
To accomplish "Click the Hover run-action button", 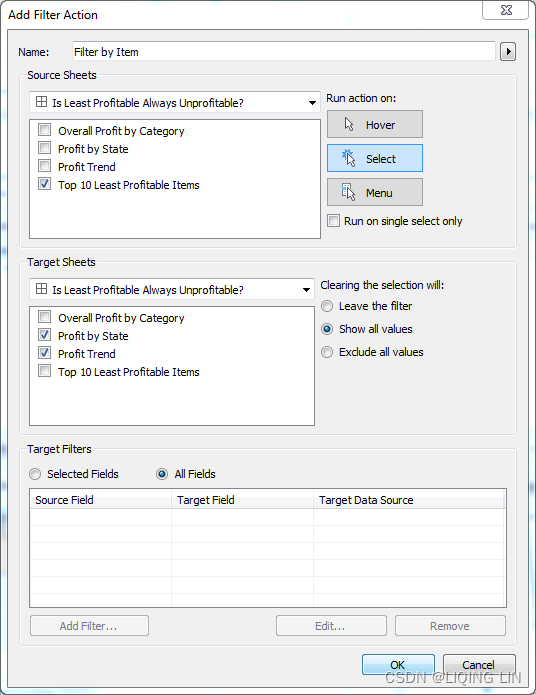I will (375, 125).
